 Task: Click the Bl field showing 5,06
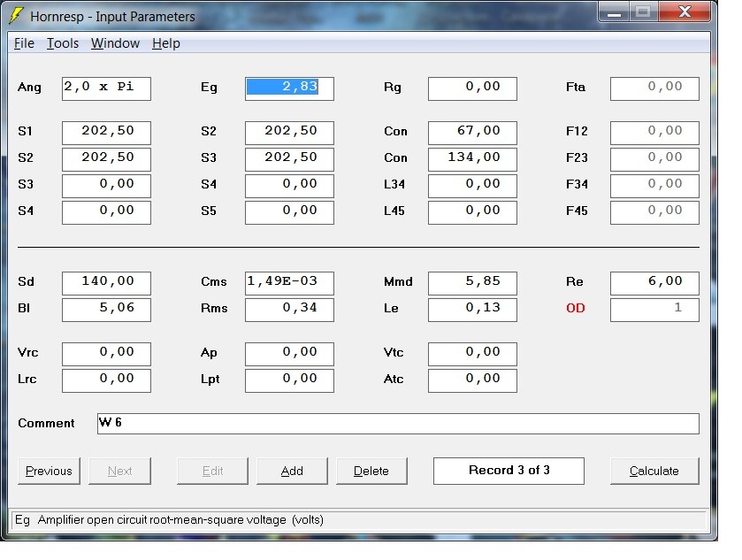coord(106,310)
